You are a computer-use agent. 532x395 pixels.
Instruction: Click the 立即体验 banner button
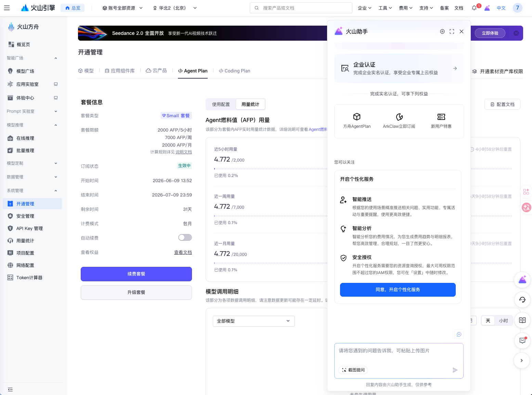pyautogui.click(x=490, y=33)
